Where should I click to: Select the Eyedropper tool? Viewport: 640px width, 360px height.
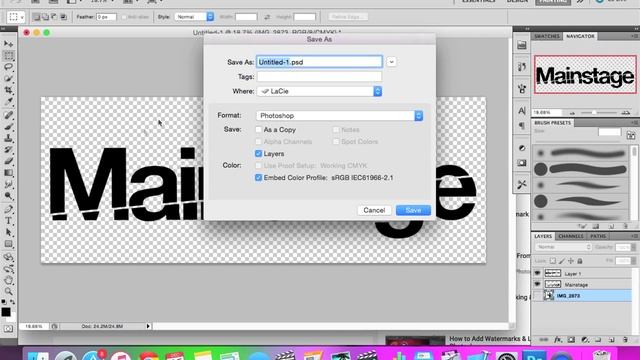pos(8,101)
